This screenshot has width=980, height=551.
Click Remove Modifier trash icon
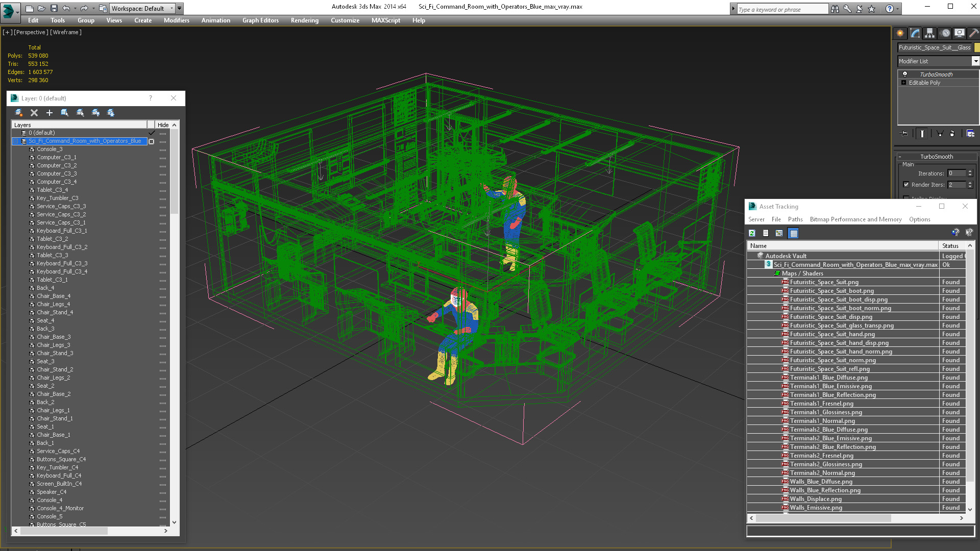pos(952,134)
